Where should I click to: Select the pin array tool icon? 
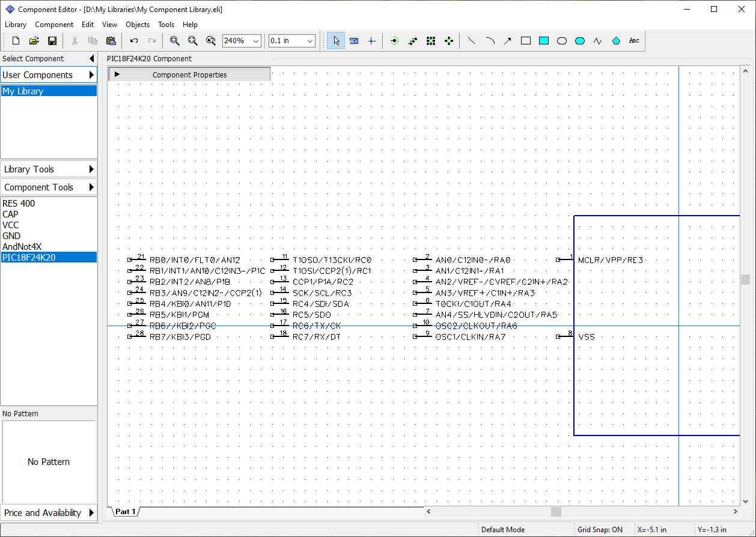(x=430, y=41)
